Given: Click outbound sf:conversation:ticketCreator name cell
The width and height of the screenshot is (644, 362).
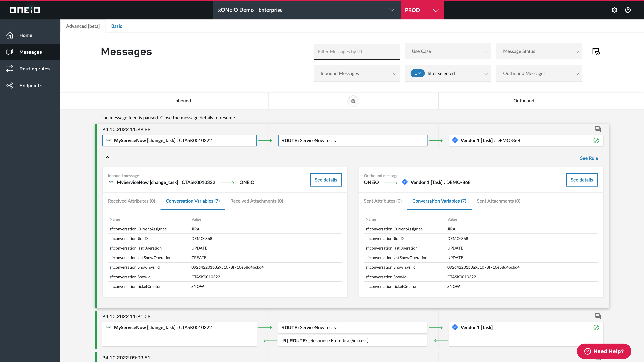Looking at the screenshot, I should coord(391,287).
